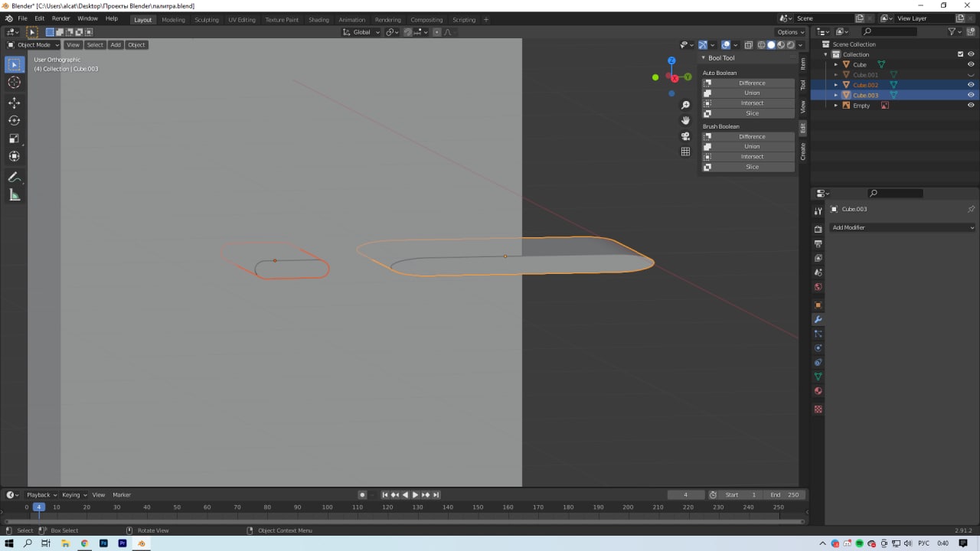Open Object Data green triangle tab
980x551 pixels.
click(818, 377)
